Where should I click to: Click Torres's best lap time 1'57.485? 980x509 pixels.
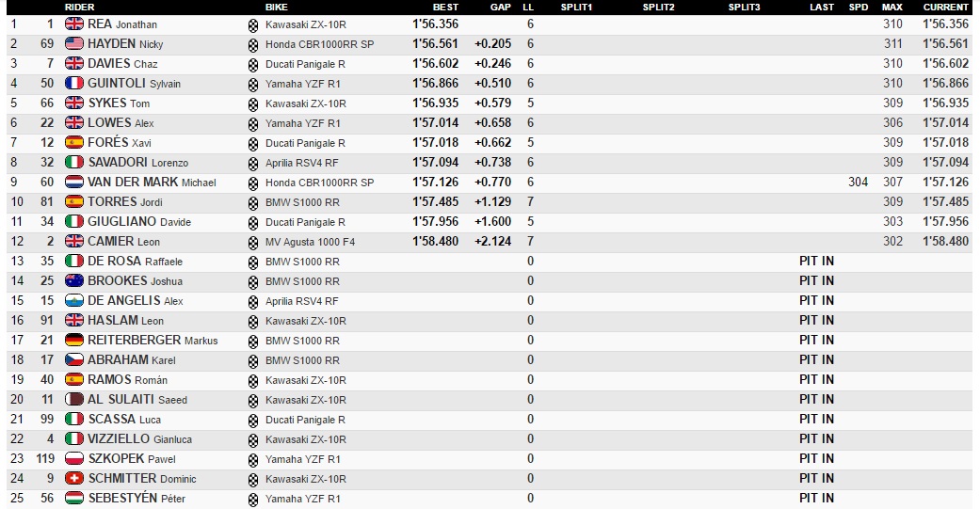tap(435, 201)
